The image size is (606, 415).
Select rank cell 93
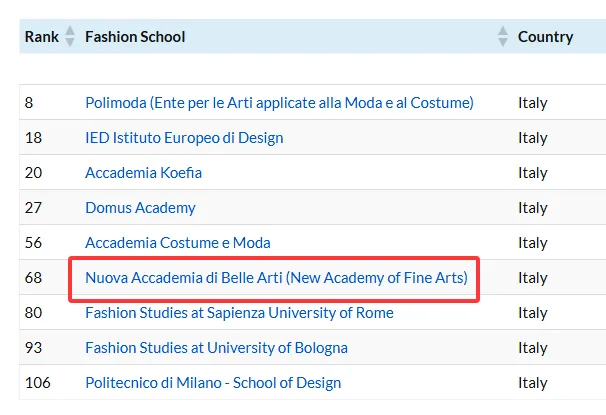point(33,348)
